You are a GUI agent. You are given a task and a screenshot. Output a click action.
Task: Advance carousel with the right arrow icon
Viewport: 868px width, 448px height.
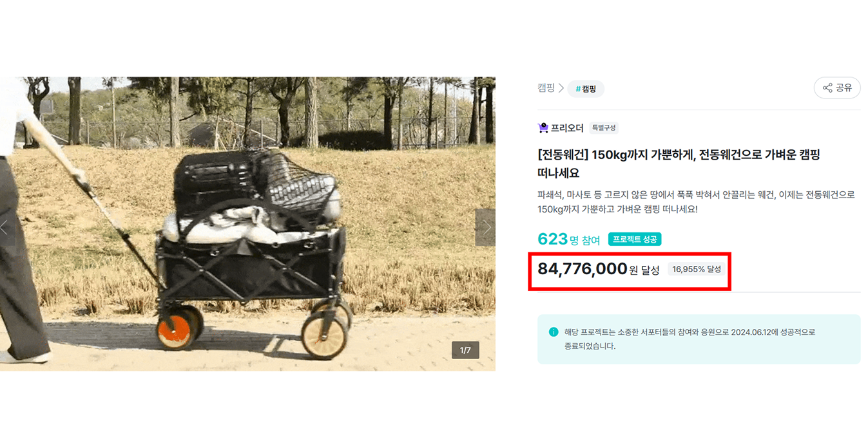pos(488,227)
